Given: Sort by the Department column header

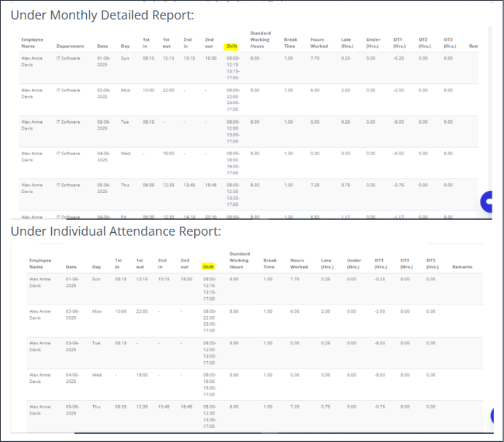Looking at the screenshot, I should point(70,46).
